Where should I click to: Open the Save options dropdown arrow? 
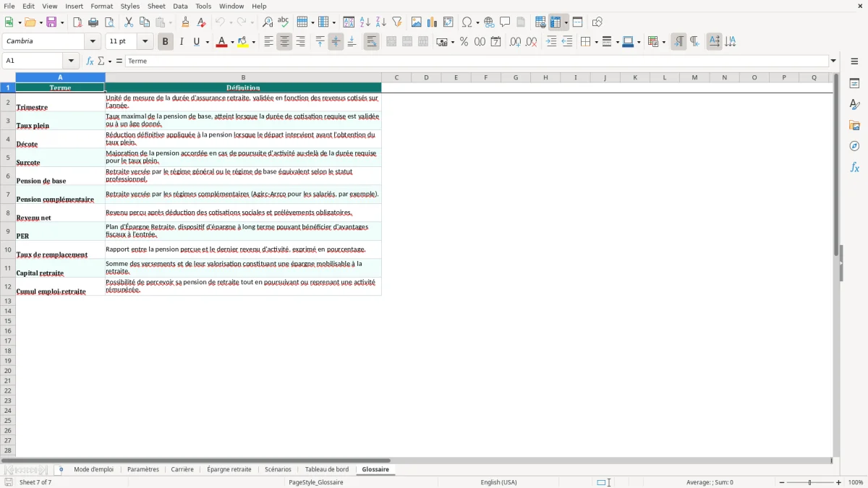tap(62, 22)
